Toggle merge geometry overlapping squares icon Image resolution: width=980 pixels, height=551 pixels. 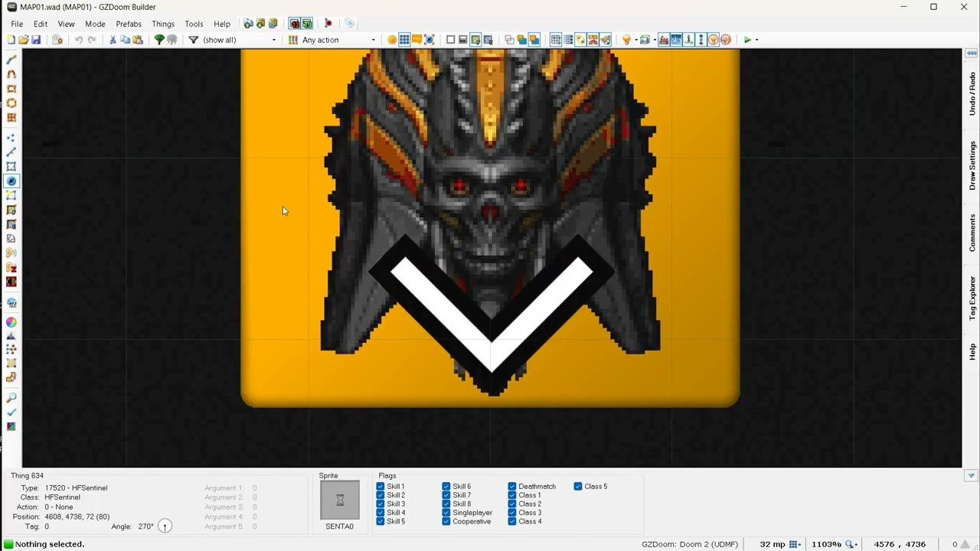point(521,40)
